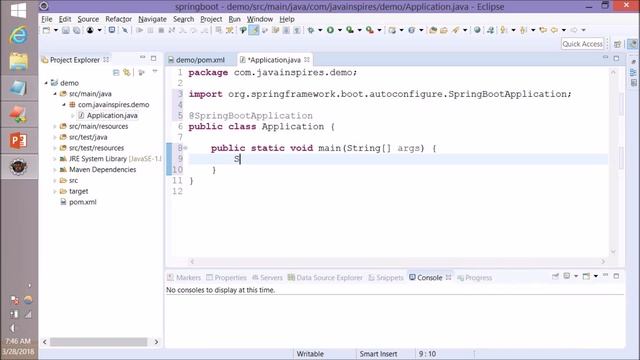Open the Run menu
Image resolution: width=640 pixels, height=360 pixels.
[234, 19]
